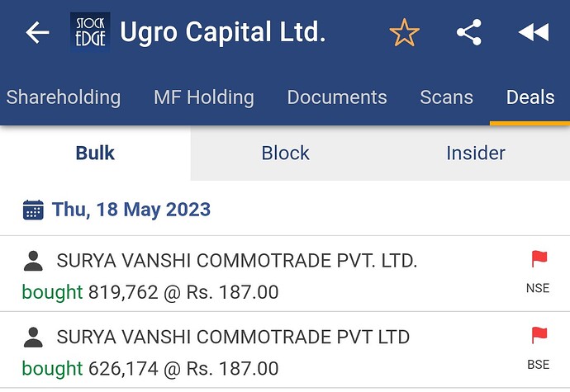Open the Shareholding tab
Image resolution: width=570 pixels, height=392 pixels.
click(x=64, y=97)
